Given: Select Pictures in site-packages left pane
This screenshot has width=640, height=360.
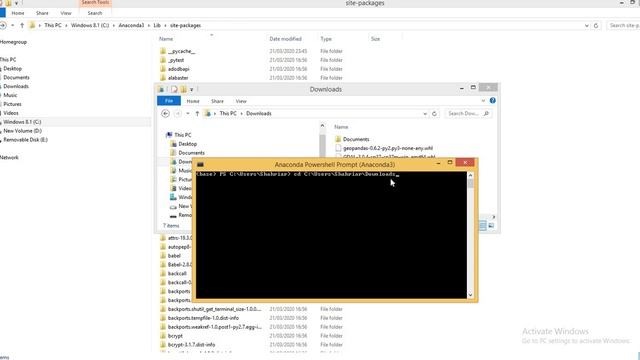Looking at the screenshot, I should pyautogui.click(x=12, y=104).
